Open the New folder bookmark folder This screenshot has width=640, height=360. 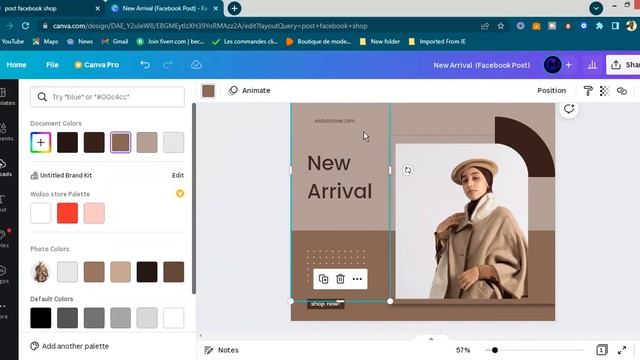coord(380,41)
